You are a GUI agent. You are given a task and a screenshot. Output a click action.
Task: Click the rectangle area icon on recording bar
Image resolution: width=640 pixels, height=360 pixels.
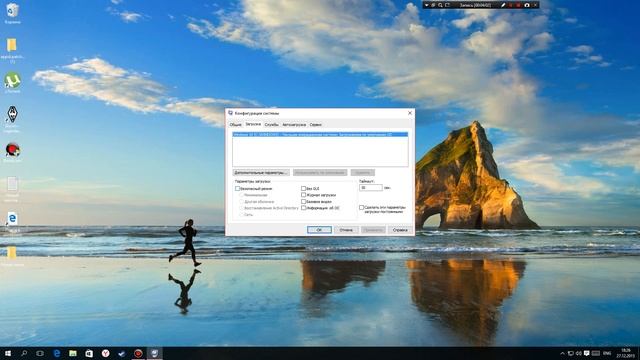pyautogui.click(x=447, y=5)
